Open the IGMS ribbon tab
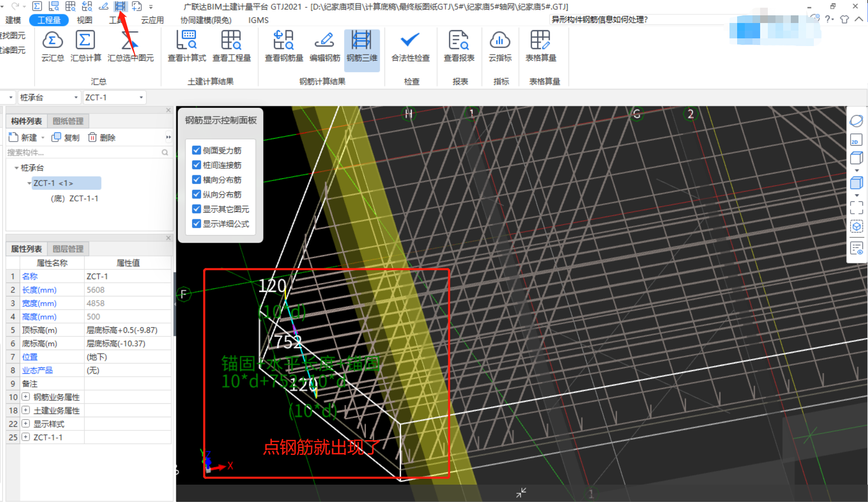The width and height of the screenshot is (868, 502). tap(259, 20)
